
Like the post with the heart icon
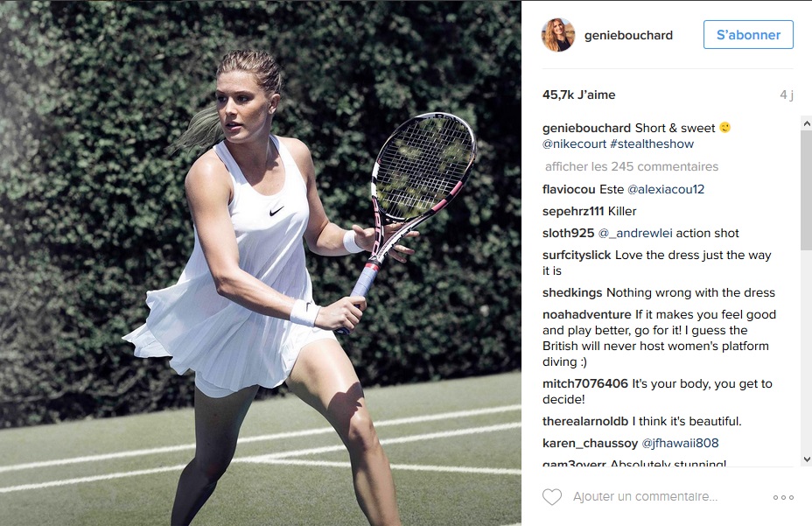point(552,497)
